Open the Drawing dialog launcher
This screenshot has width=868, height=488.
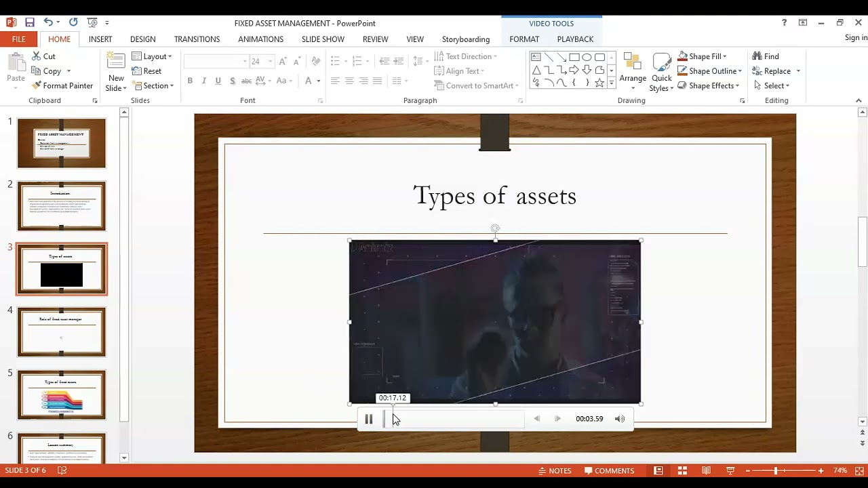point(742,101)
